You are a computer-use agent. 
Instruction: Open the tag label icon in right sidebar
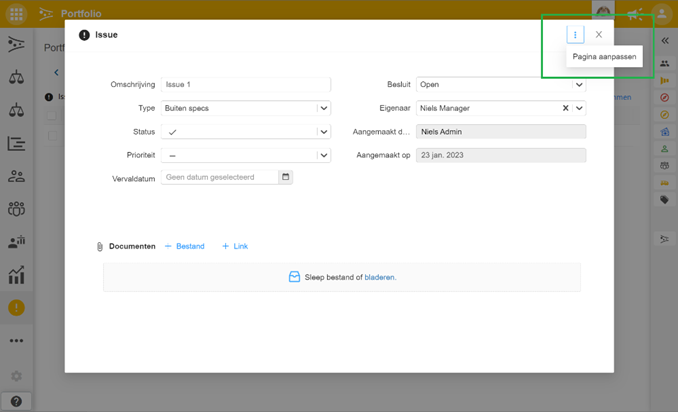pos(665,200)
